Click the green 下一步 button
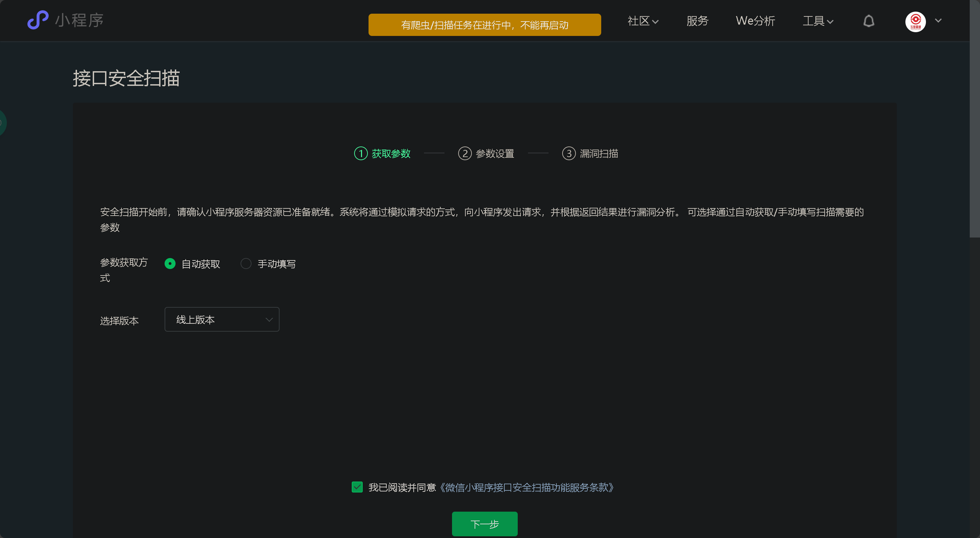980x538 pixels. tap(484, 524)
